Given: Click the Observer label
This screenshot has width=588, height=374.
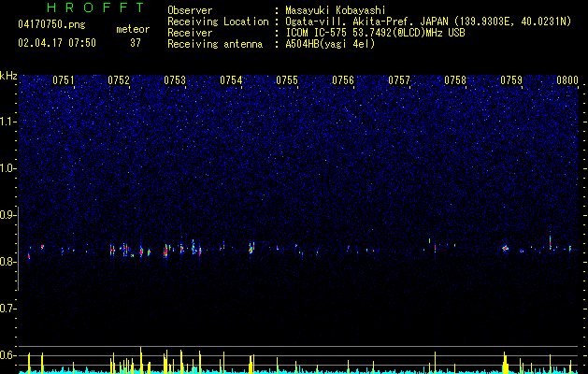Looking at the screenshot, I should click(190, 10).
